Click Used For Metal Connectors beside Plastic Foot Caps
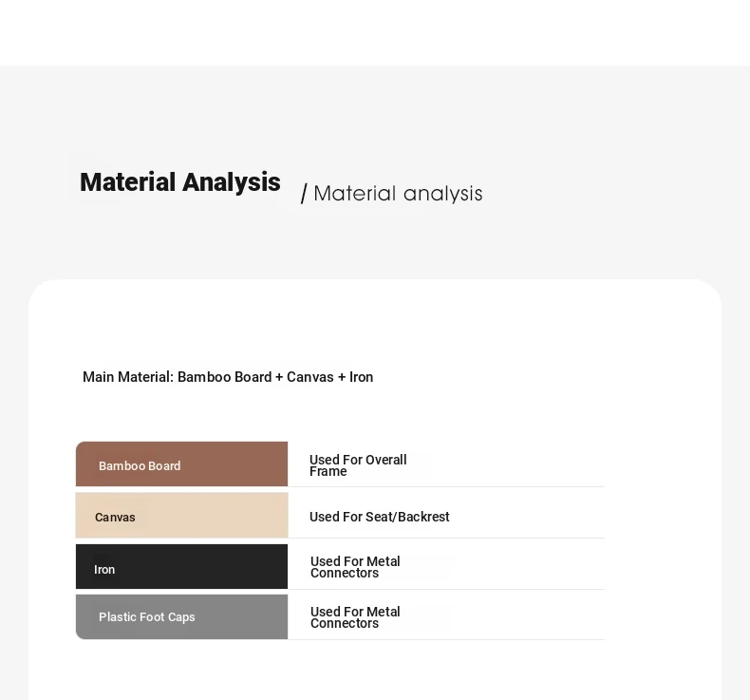 [x=355, y=617]
